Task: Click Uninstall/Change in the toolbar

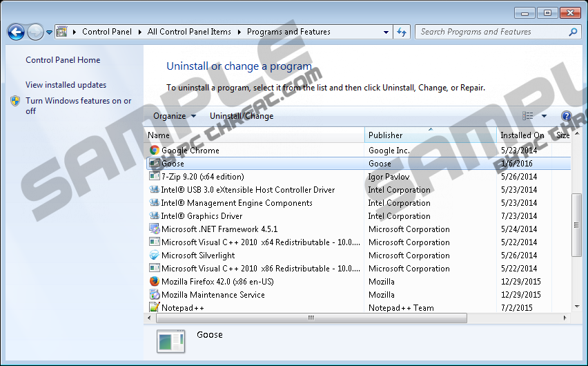Action: coord(242,116)
